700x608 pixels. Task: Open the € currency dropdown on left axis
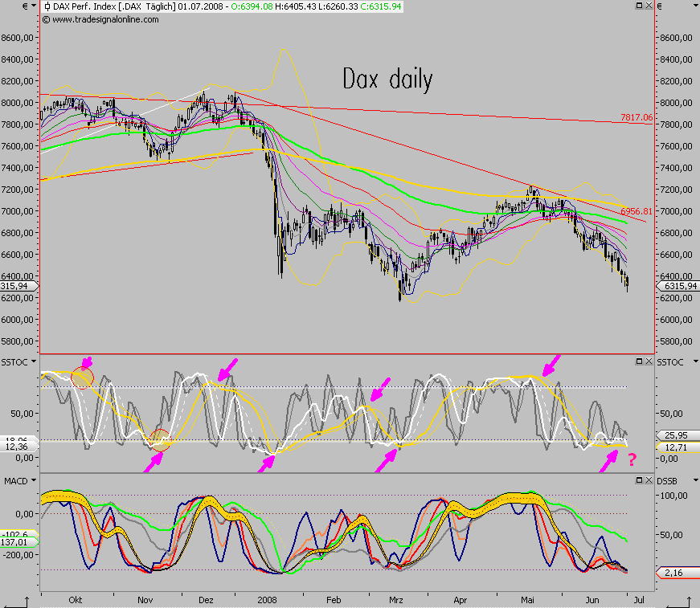tap(34, 6)
